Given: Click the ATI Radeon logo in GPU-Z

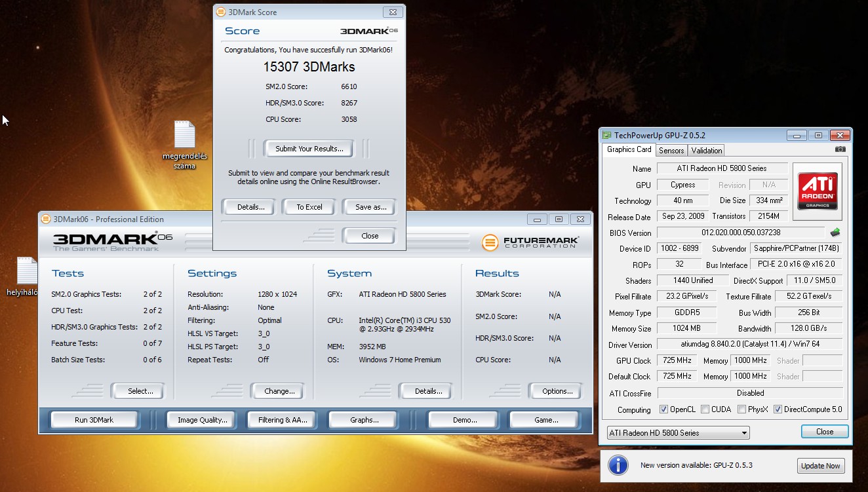Looking at the screenshot, I should point(817,191).
